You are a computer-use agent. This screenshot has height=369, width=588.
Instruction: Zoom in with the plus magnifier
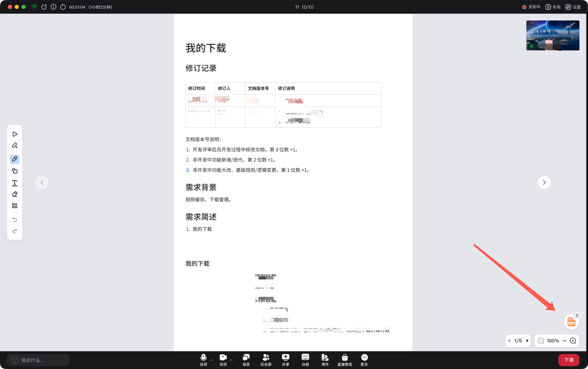[573, 341]
